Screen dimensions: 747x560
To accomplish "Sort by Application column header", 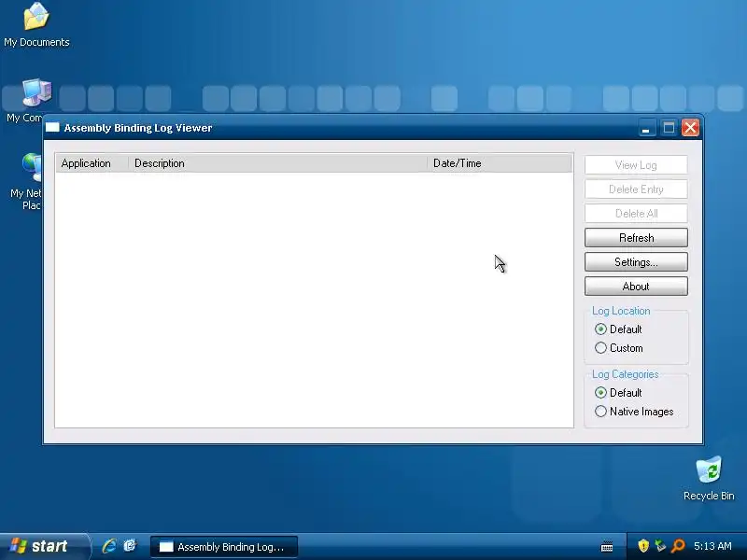I will pos(92,163).
